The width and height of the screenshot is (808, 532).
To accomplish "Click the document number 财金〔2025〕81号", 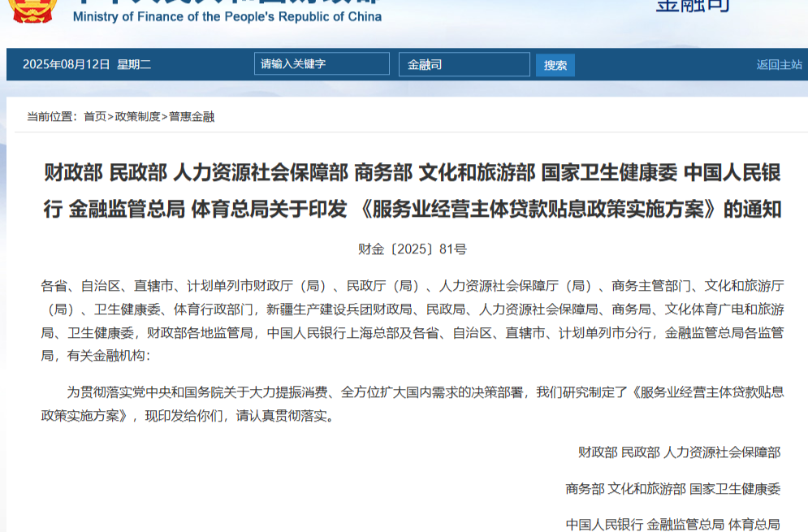I will pyautogui.click(x=413, y=249).
